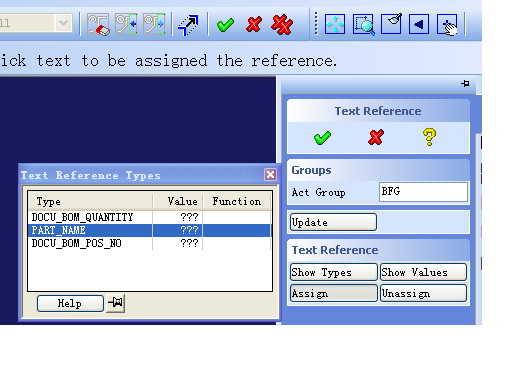Click the Function column header
The image size is (512, 384).
(x=237, y=201)
